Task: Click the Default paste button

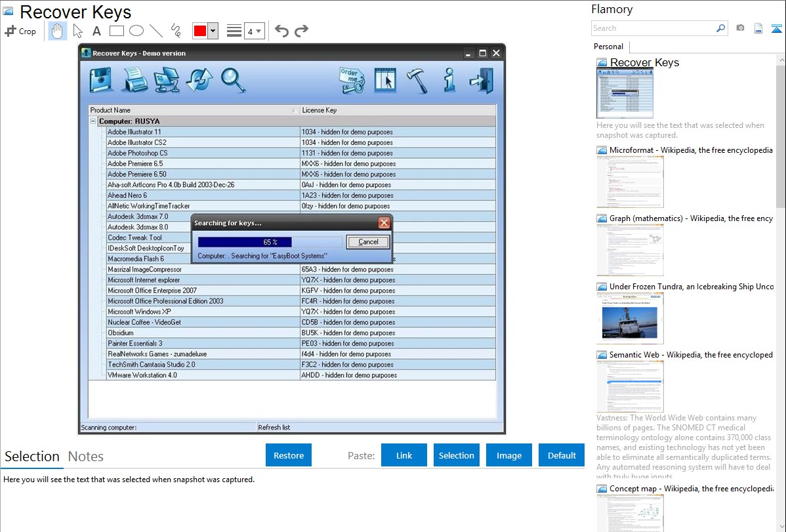Action: 562,455
